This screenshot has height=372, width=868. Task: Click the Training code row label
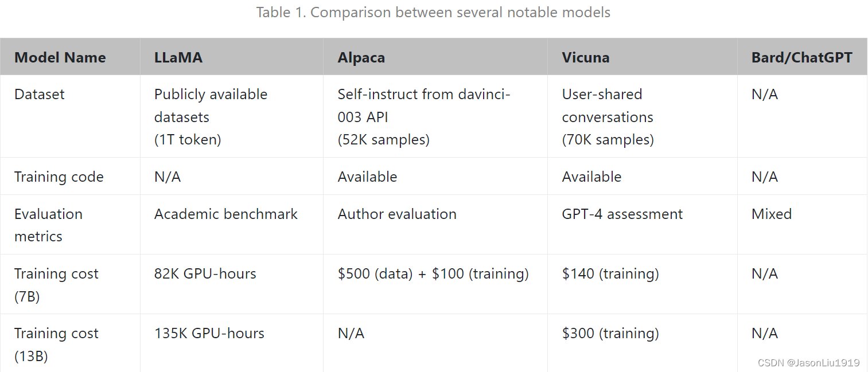(59, 177)
